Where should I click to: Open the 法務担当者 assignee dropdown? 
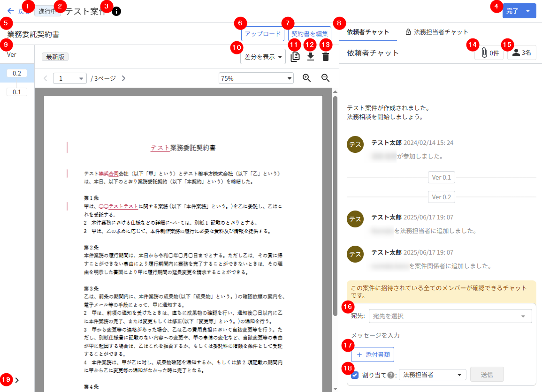432,375
